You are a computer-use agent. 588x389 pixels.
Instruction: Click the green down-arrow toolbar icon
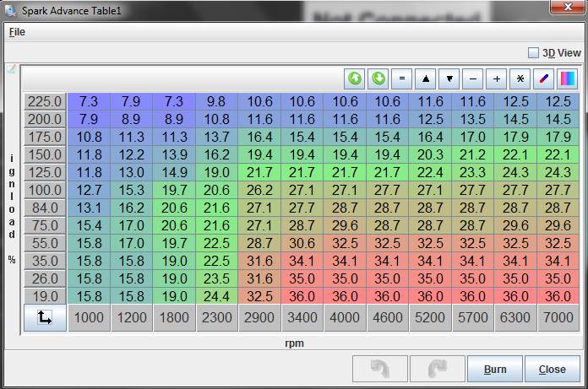pyautogui.click(x=378, y=78)
